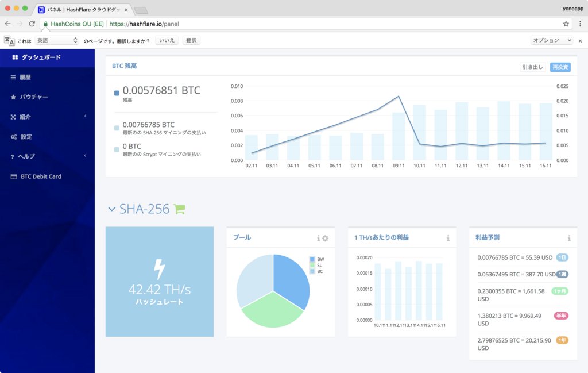Select the HashFlare browser tab

coord(83,10)
